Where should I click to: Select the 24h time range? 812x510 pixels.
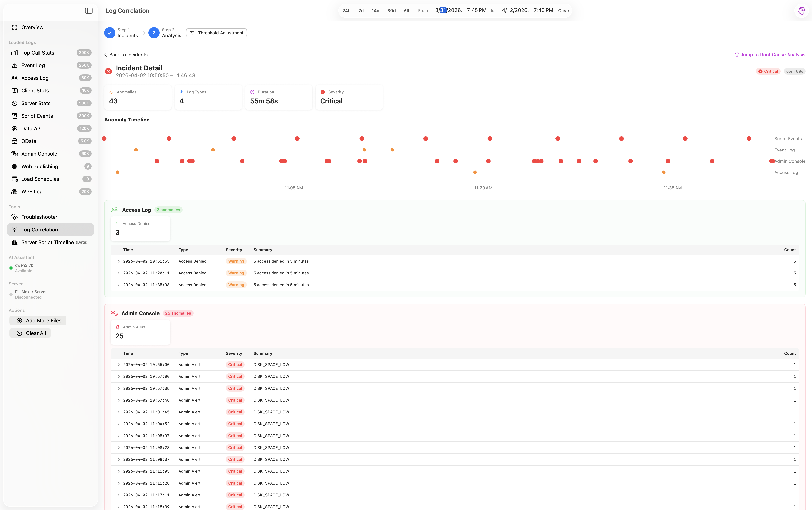tap(346, 11)
